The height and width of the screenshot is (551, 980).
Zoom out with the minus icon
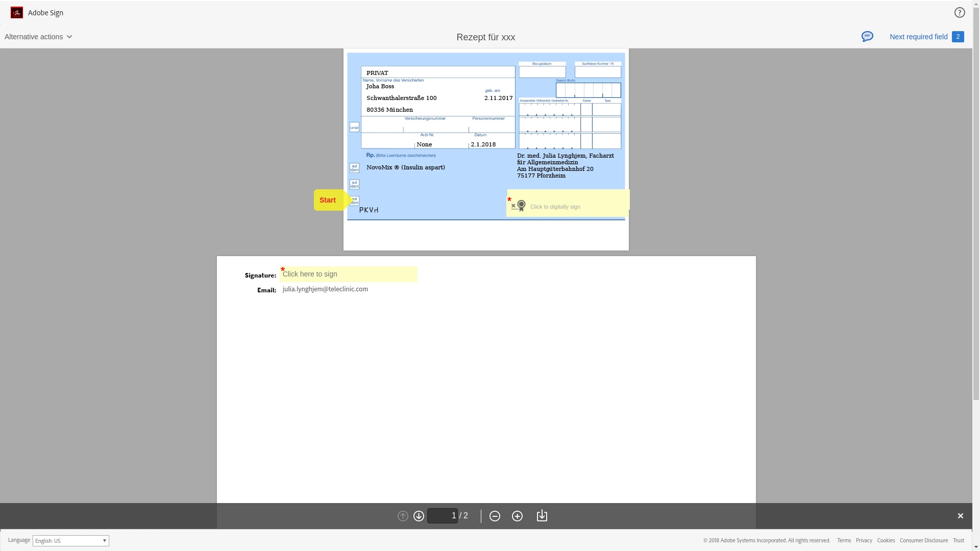(495, 516)
